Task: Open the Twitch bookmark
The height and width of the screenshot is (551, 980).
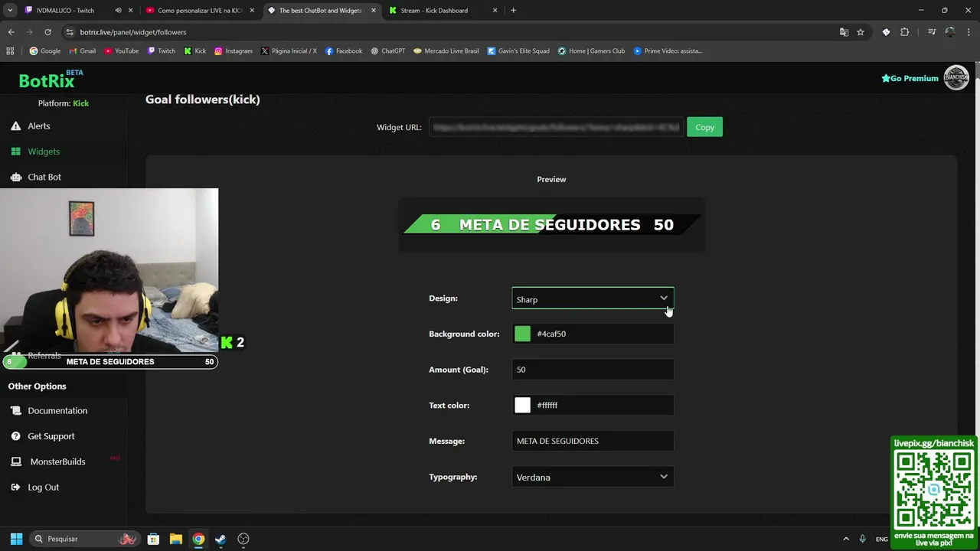Action: 161,51
